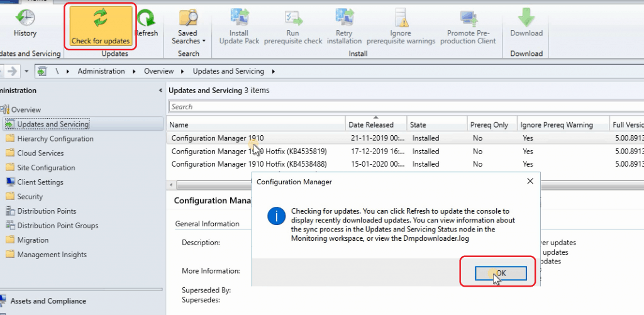This screenshot has height=315, width=644.
Task: Open the General Information tab
Action: (x=207, y=224)
